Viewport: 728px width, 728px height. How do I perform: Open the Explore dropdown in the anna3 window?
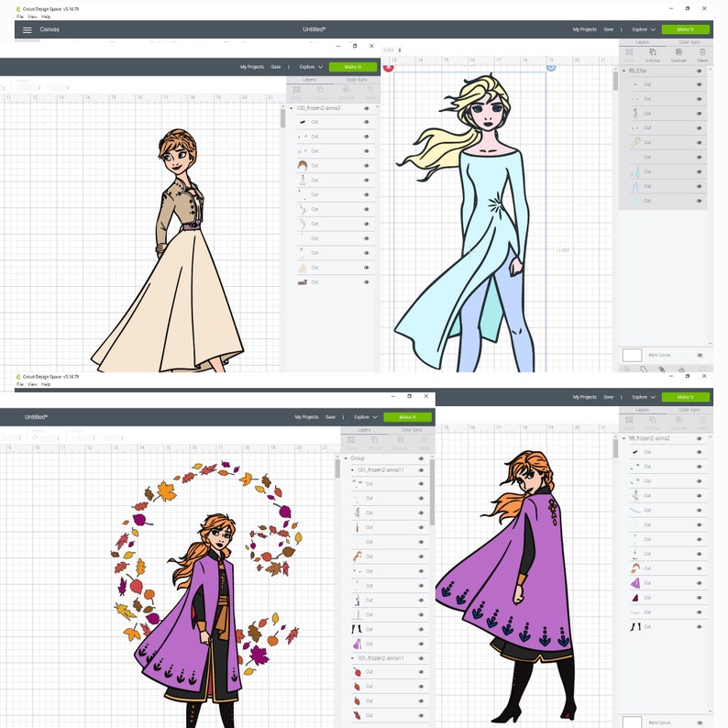pyautogui.click(x=311, y=67)
